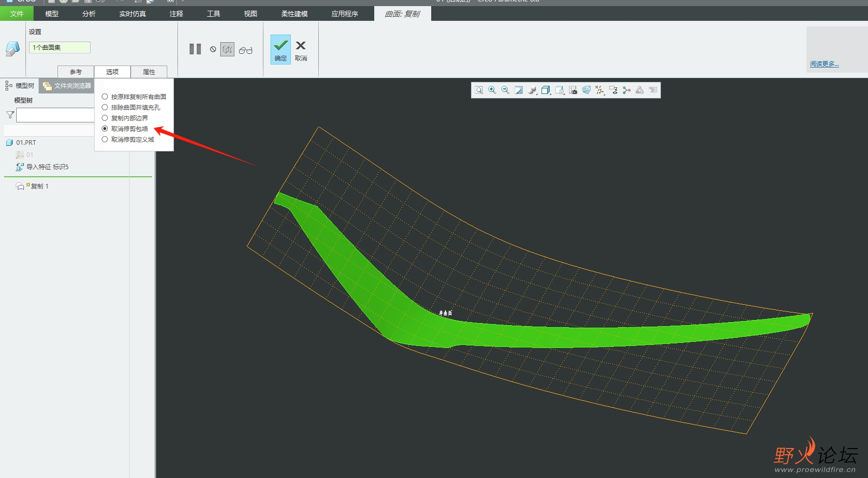Open the view manager icon dropdown
Viewport: 868px width, 478px height.
click(560, 90)
